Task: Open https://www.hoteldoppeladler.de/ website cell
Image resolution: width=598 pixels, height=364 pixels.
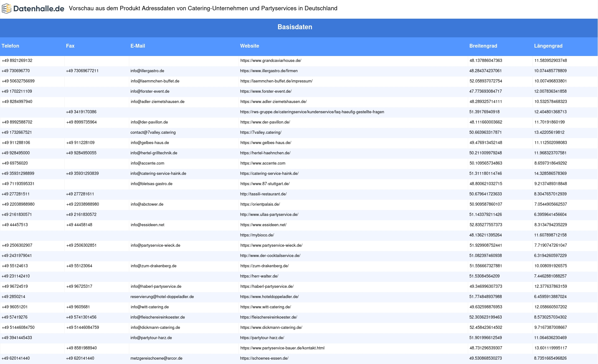Action: 269,297
